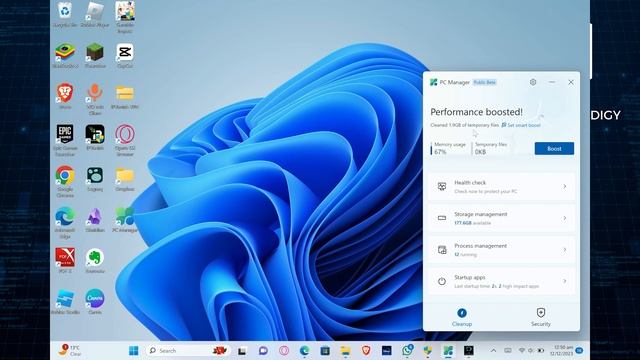
Task: Switch to the Security tab
Action: (x=540, y=317)
